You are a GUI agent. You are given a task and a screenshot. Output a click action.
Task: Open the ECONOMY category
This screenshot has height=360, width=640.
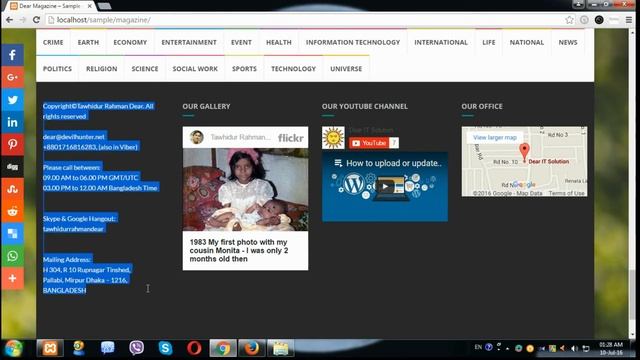130,42
